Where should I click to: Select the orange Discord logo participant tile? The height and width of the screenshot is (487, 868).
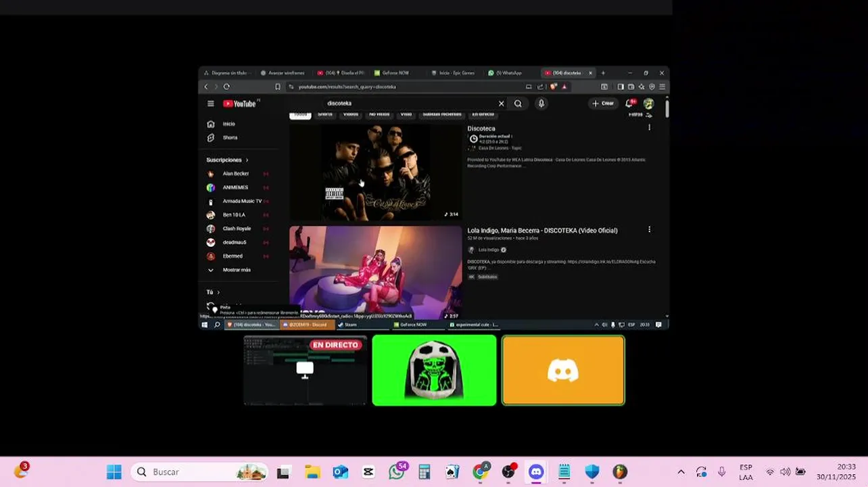click(x=563, y=371)
